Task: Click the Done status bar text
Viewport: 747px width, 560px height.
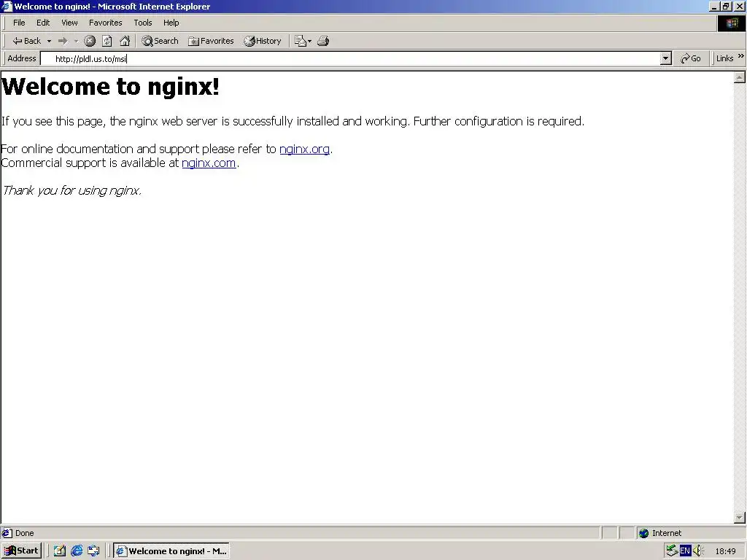Action: [24, 533]
